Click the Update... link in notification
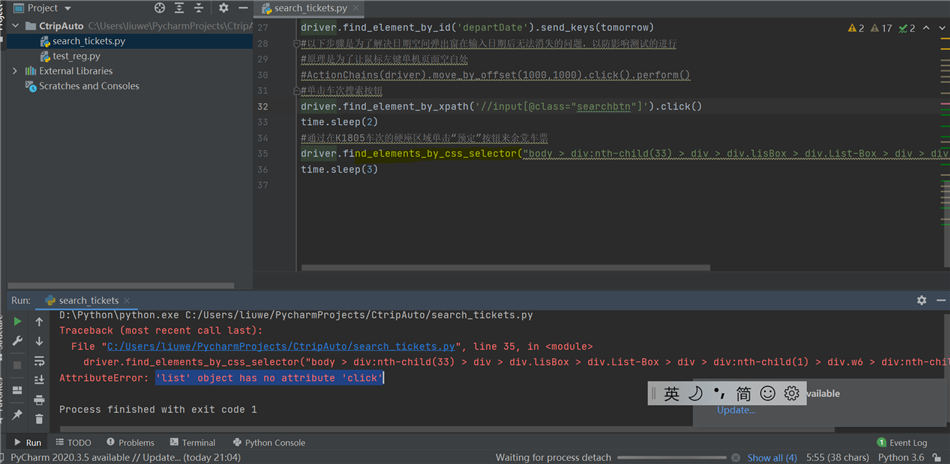Screen dimensions: 950x464 pyautogui.click(x=735, y=410)
